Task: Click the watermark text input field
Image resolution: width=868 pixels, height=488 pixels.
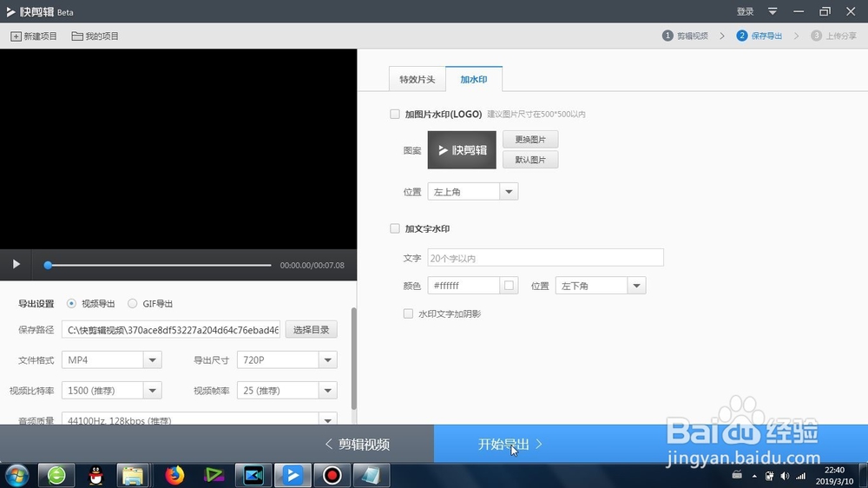Action: point(545,258)
